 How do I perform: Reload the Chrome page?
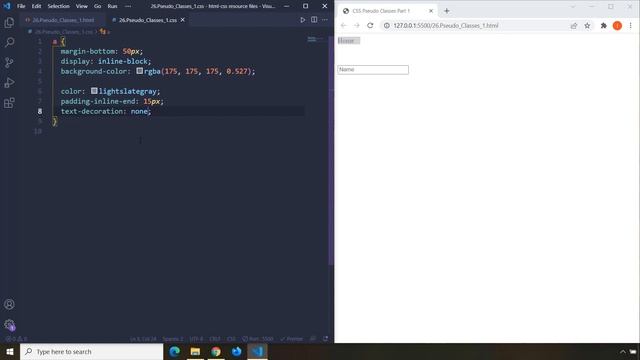coord(370,25)
